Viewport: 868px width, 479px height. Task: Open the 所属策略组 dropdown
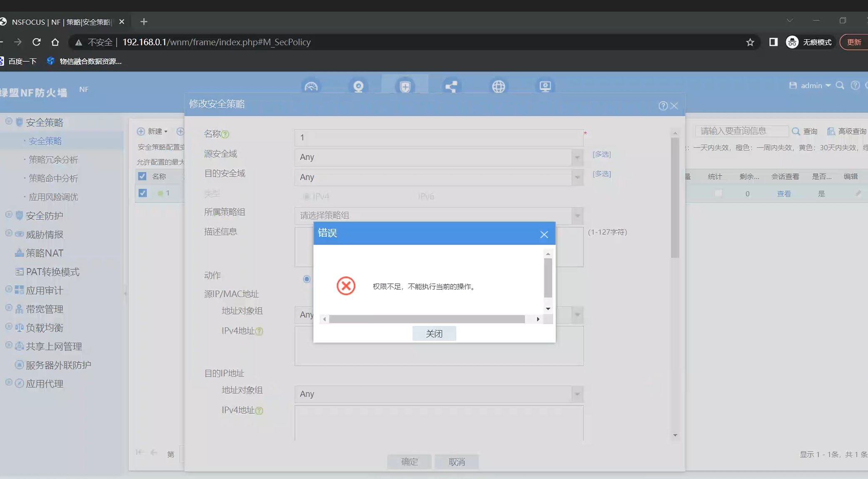point(577,215)
